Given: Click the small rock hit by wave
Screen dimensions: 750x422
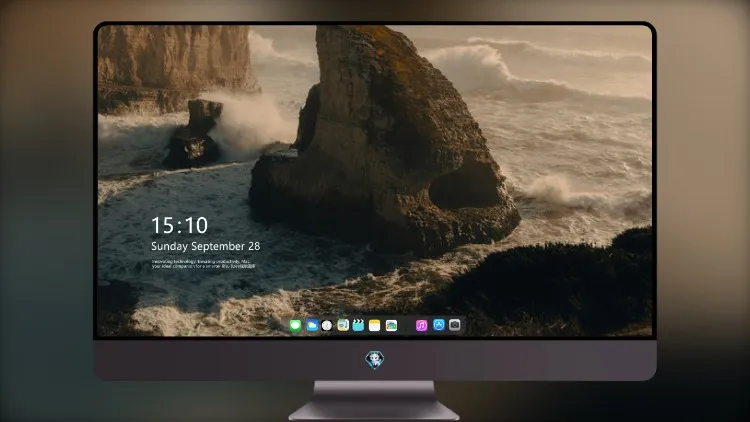Looking at the screenshot, I should click(x=194, y=135).
